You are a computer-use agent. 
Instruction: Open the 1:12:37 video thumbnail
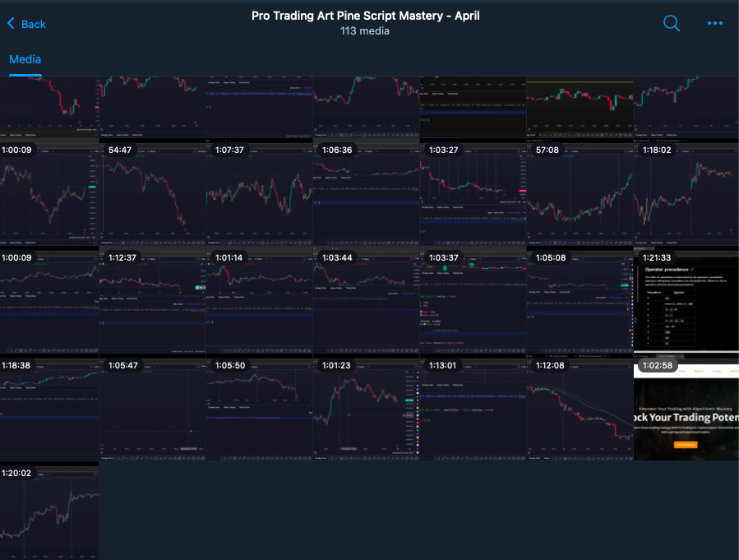point(152,301)
